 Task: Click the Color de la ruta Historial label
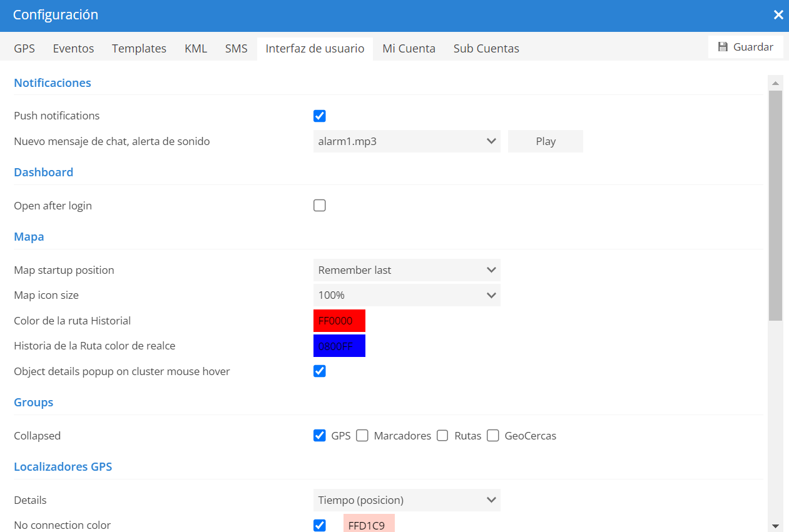point(73,321)
